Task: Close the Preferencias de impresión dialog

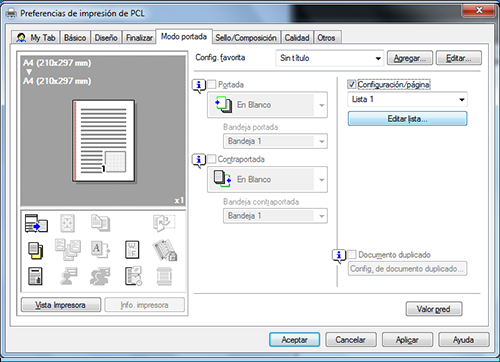Action: [479, 10]
